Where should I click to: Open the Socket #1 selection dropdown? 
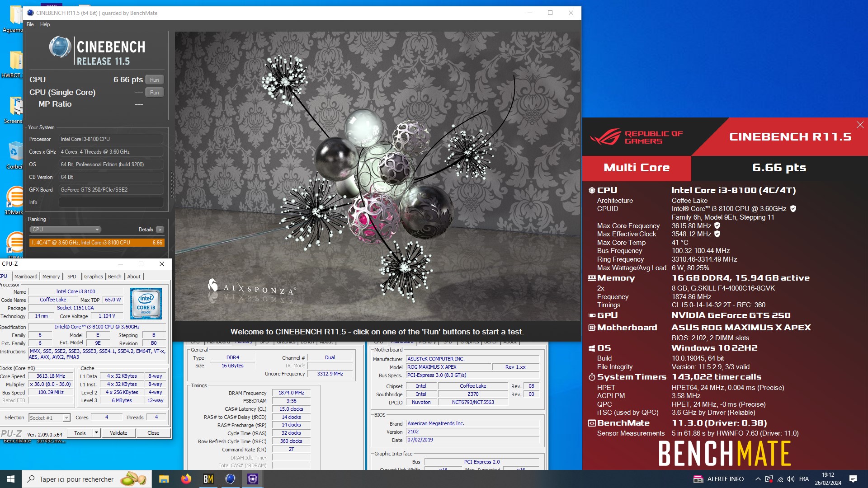point(49,418)
